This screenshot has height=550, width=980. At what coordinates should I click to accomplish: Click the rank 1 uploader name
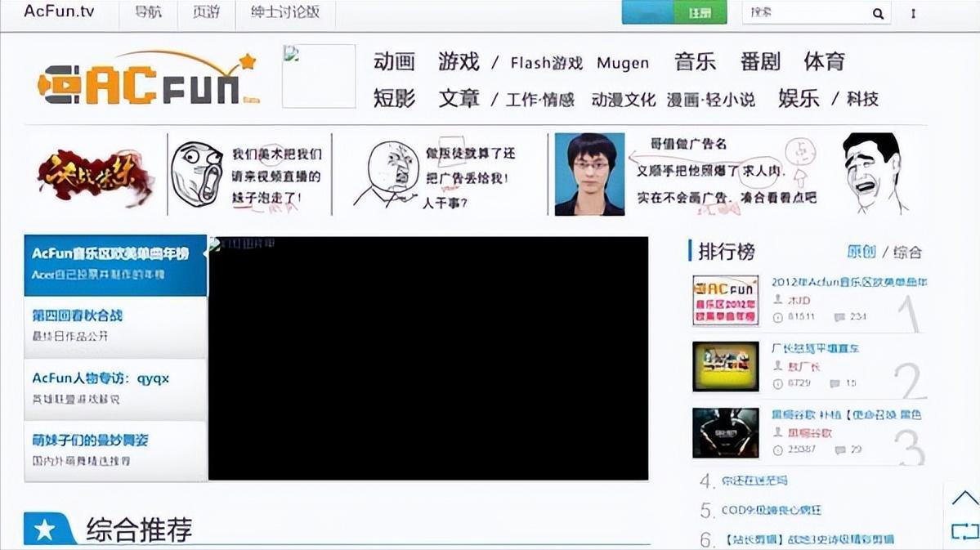[799, 300]
